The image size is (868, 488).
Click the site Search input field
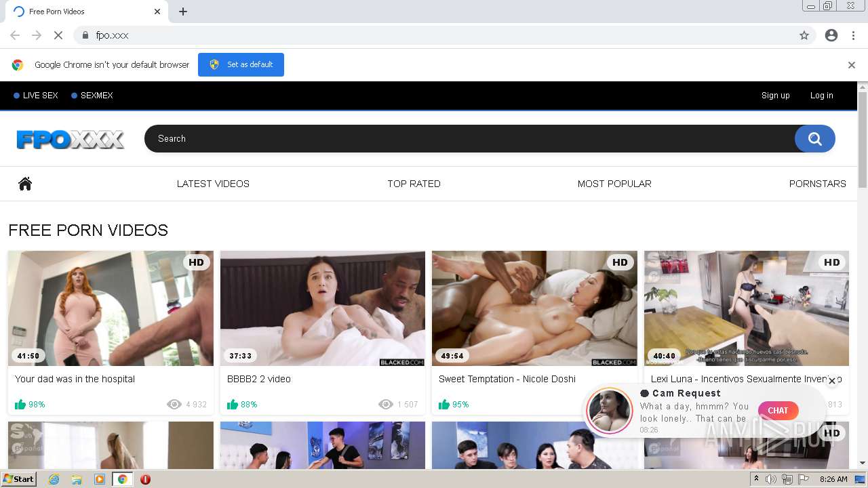point(469,138)
